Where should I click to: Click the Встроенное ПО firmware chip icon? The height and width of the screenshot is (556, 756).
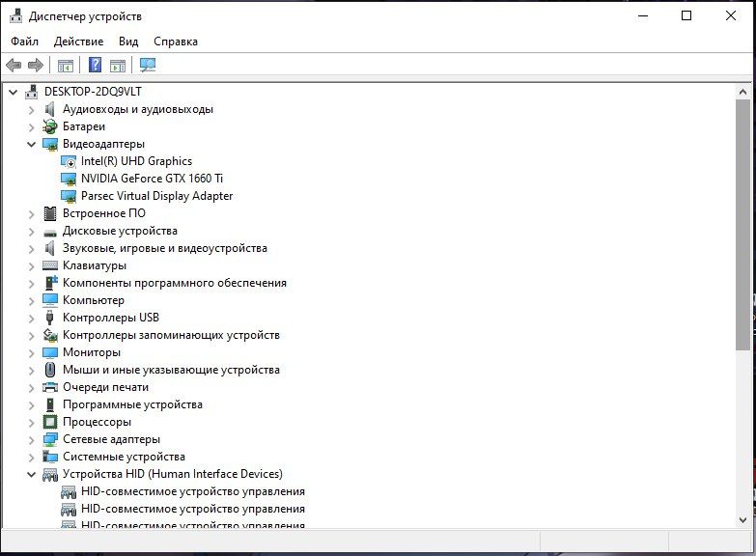50,213
